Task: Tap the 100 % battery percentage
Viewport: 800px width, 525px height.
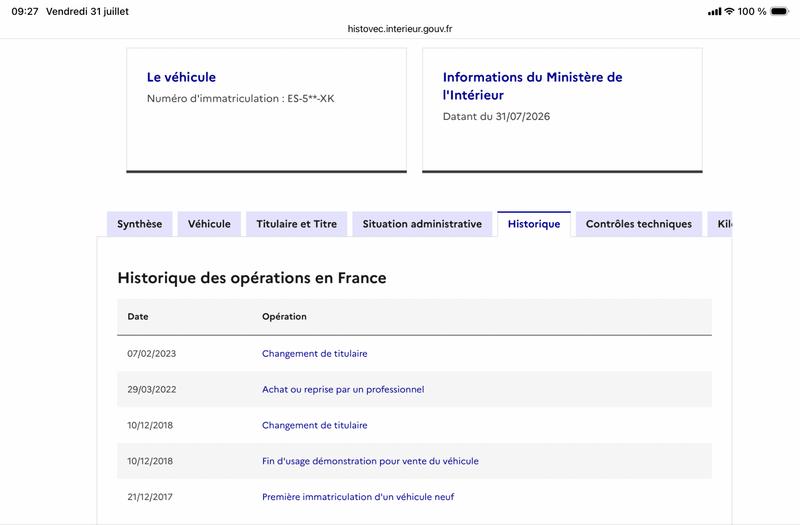Action: coord(752,11)
